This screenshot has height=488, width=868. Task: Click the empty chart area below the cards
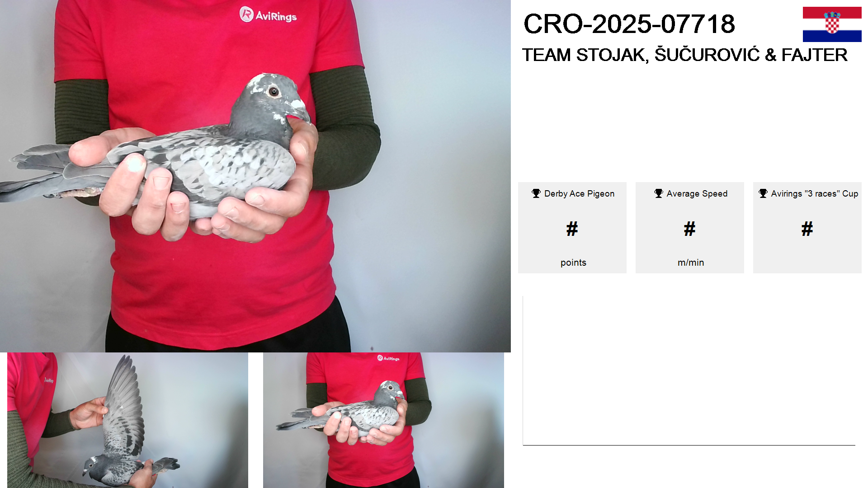point(689,371)
